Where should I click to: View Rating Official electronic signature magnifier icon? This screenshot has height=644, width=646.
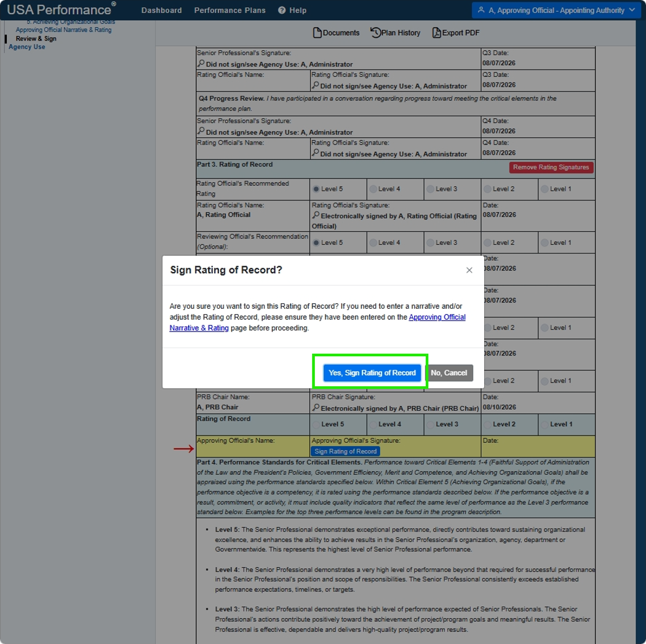click(316, 215)
